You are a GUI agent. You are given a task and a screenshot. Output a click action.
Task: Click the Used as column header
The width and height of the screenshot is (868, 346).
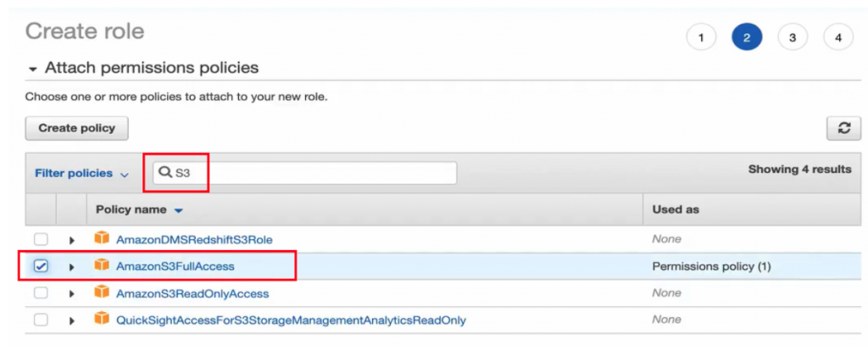tap(676, 209)
